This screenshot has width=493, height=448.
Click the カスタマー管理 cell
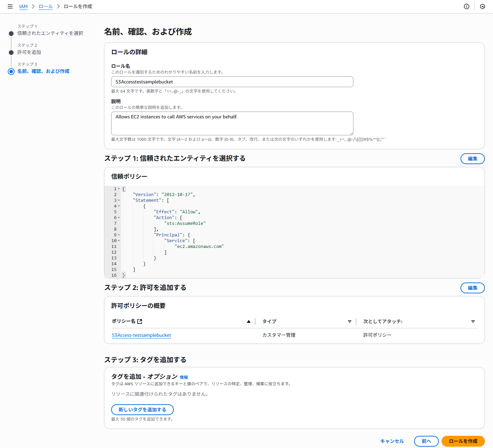[x=279, y=335]
